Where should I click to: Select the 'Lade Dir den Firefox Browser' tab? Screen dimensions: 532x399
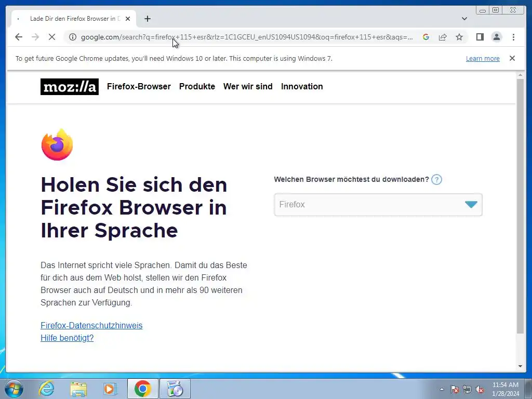pos(74,19)
